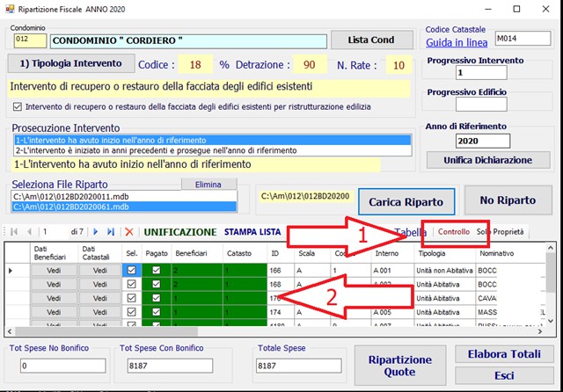Click the Condominio code field 012
The image size is (563, 392).
coord(30,40)
